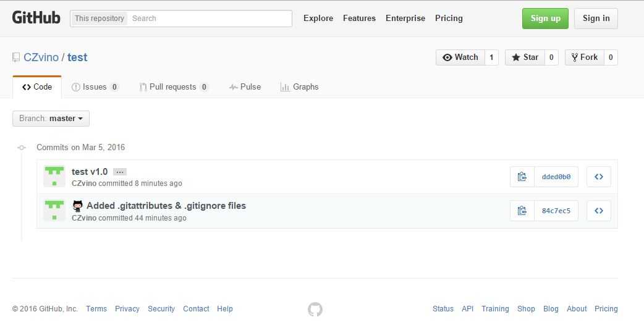Open the test repository name link
Viewport: 644px width, 325px height.
click(x=77, y=57)
